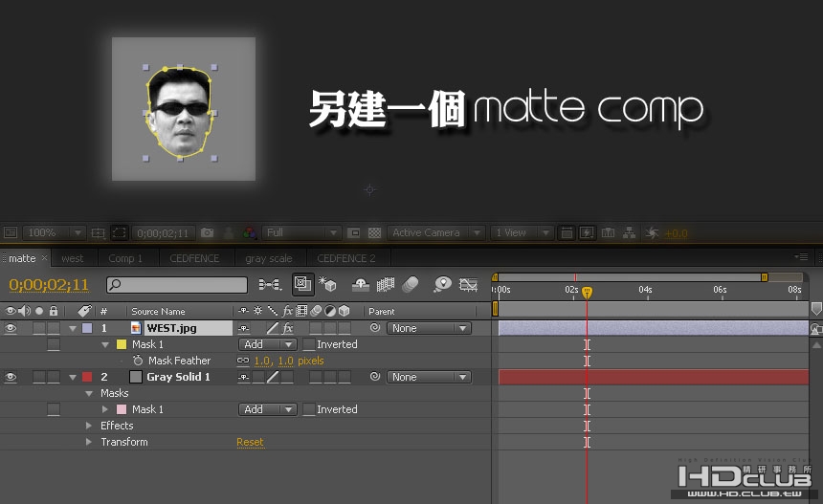Open the WEST.jpg Mask 1 Add mode dropdown
The width and height of the screenshot is (823, 504).
point(268,344)
